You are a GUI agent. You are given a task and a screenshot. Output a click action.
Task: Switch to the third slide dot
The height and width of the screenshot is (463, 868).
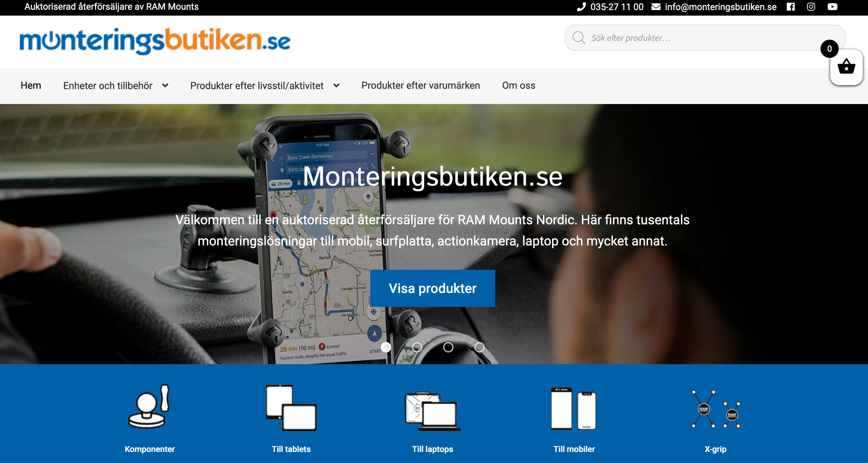pos(448,347)
